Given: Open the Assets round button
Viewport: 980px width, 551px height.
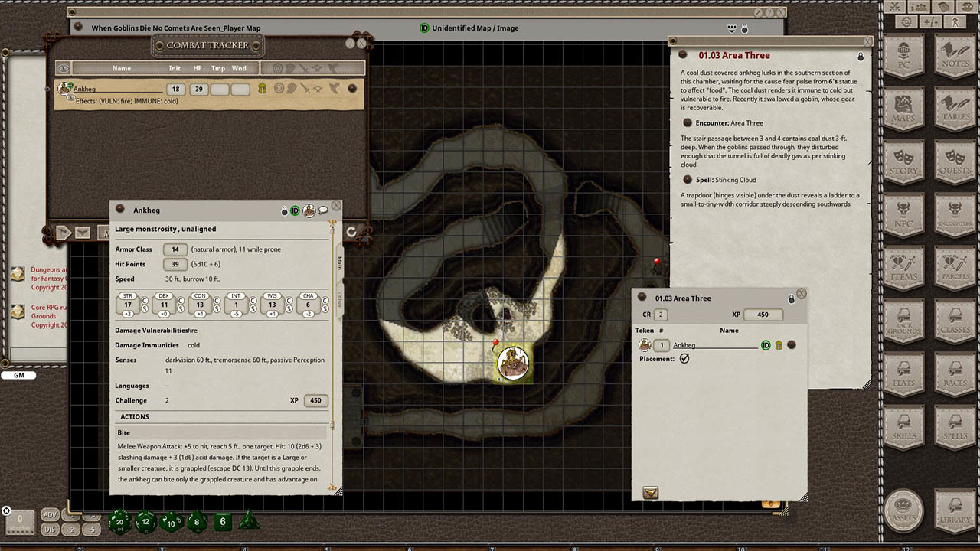Looking at the screenshot, I should (903, 510).
